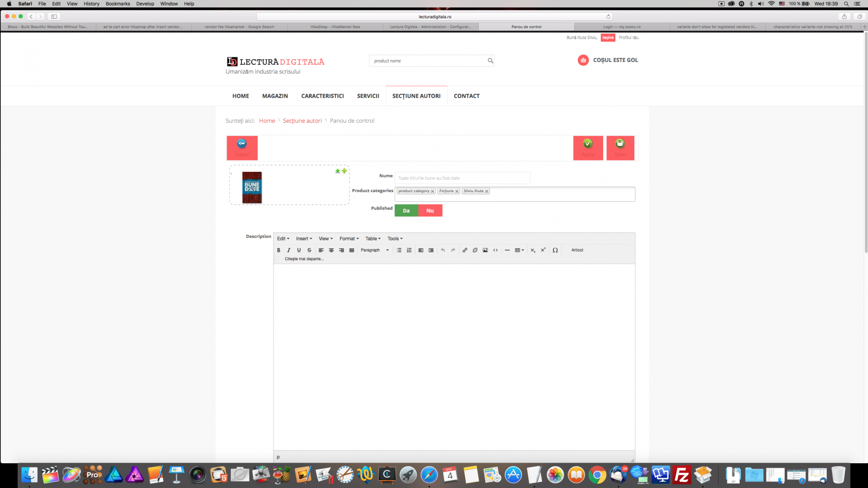Go to the Secțiune autori breadcrumb link
This screenshot has height=488, width=868.
click(302, 121)
